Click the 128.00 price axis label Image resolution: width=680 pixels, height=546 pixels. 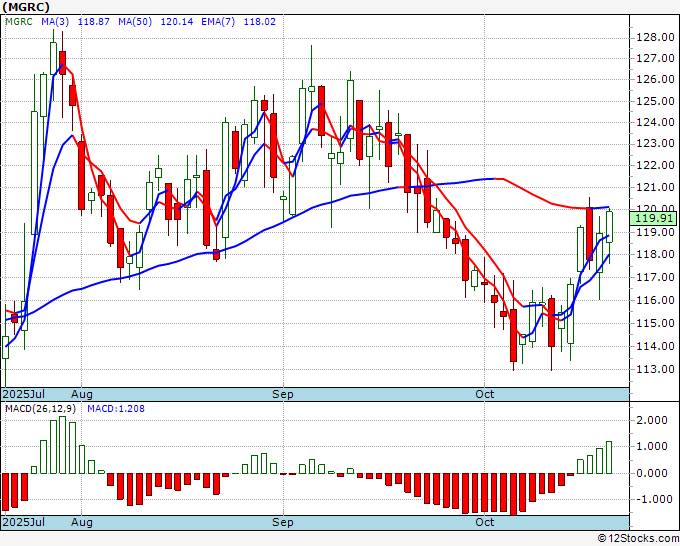[655, 38]
